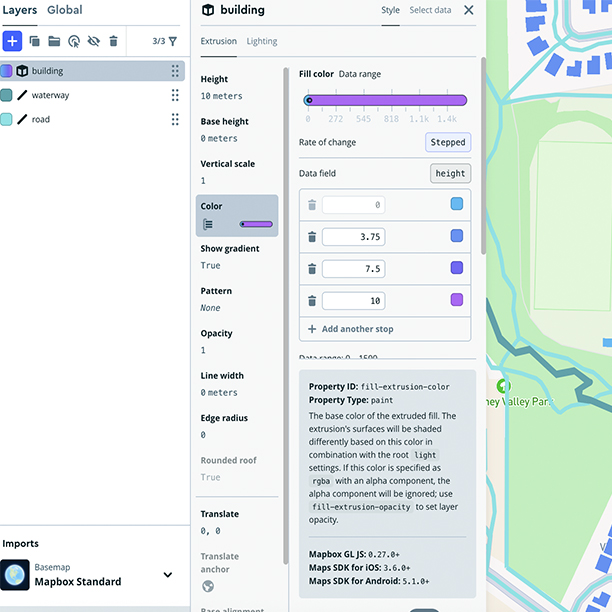Click the property list scrollbar
612x612 pixels.
pos(286,316)
